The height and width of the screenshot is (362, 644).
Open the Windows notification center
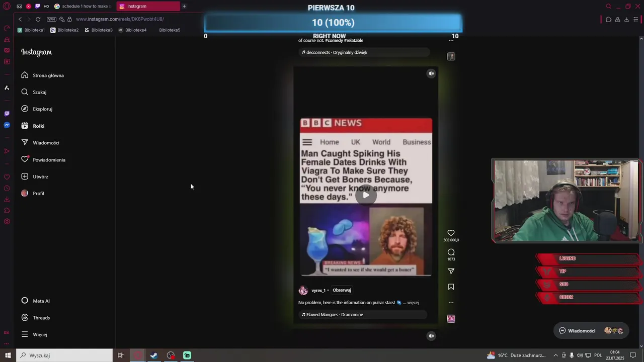[x=633, y=355]
